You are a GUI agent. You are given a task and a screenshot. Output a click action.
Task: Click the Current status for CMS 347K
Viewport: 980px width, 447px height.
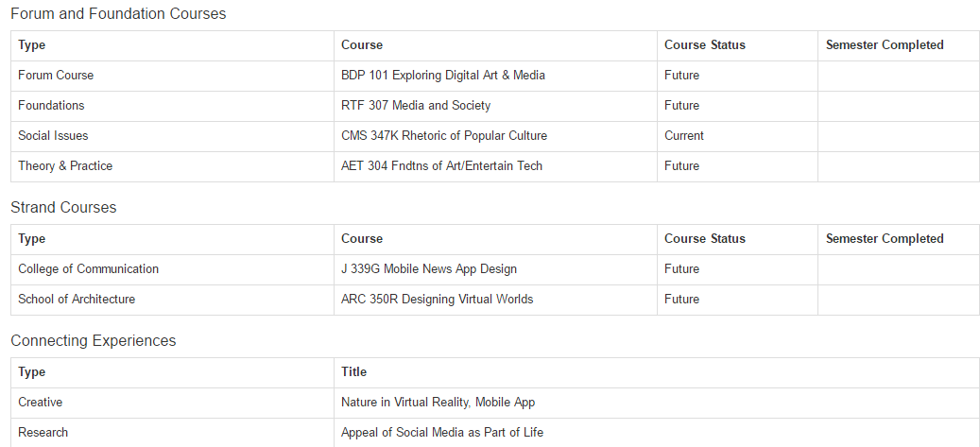click(x=683, y=136)
